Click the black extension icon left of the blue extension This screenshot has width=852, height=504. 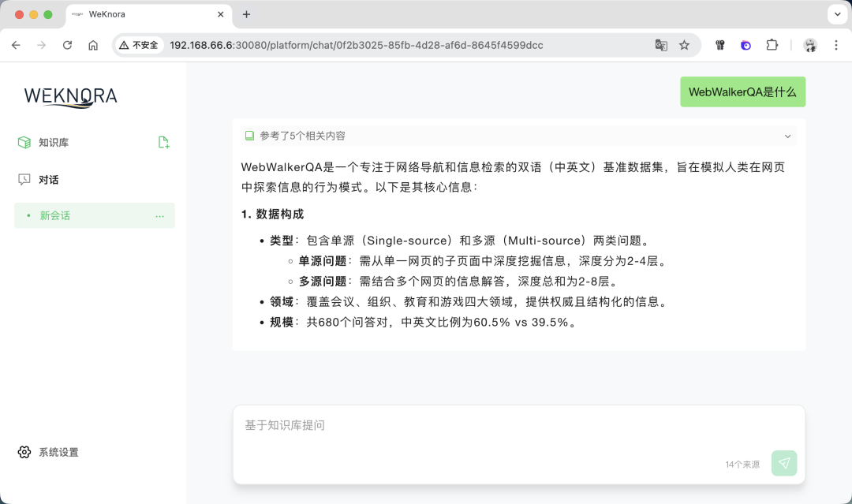[720, 45]
